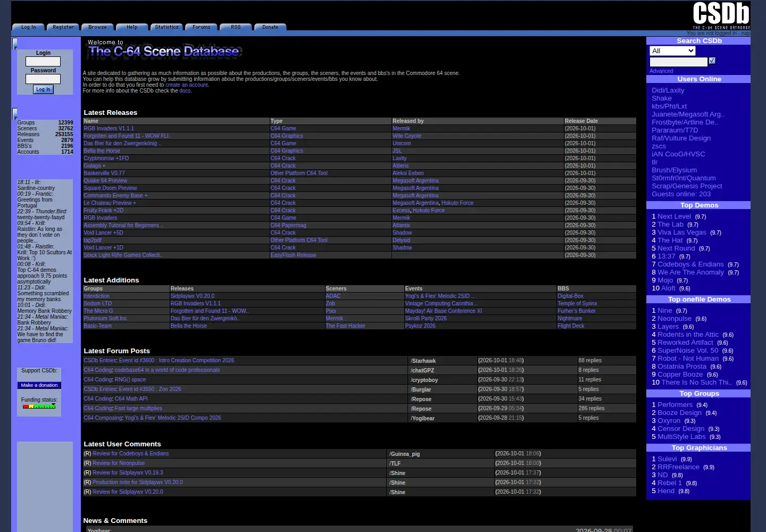Screen dimensions: 766x532
Task: Open the RSS tab
Action: coord(236,27)
